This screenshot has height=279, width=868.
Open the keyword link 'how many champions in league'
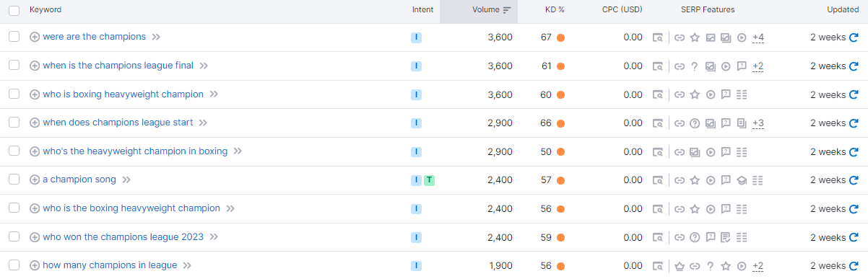(x=110, y=265)
